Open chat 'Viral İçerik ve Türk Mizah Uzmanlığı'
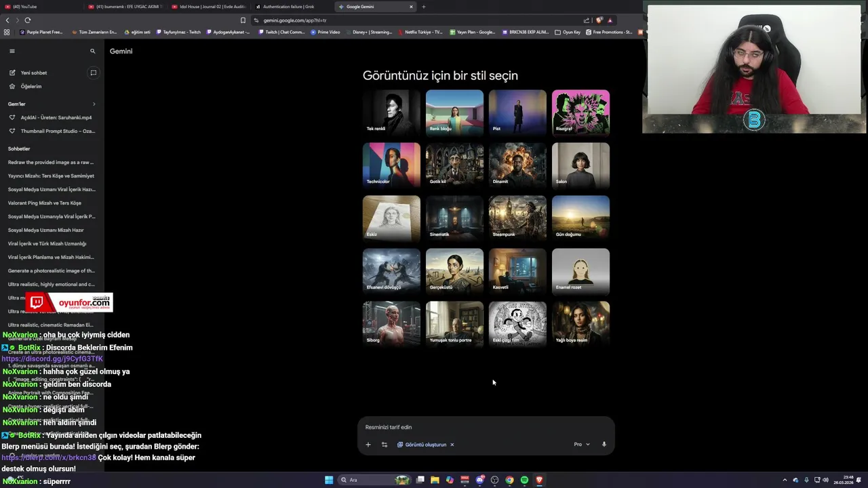The width and height of the screenshot is (868, 488). click(47, 243)
